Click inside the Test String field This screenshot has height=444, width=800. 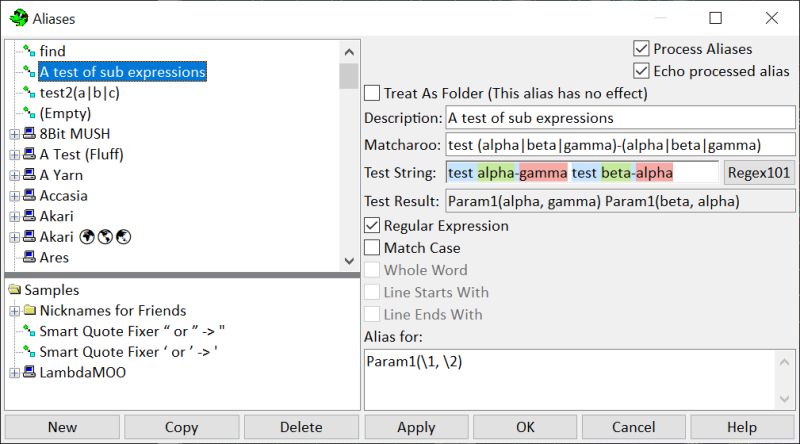pyautogui.click(x=582, y=172)
